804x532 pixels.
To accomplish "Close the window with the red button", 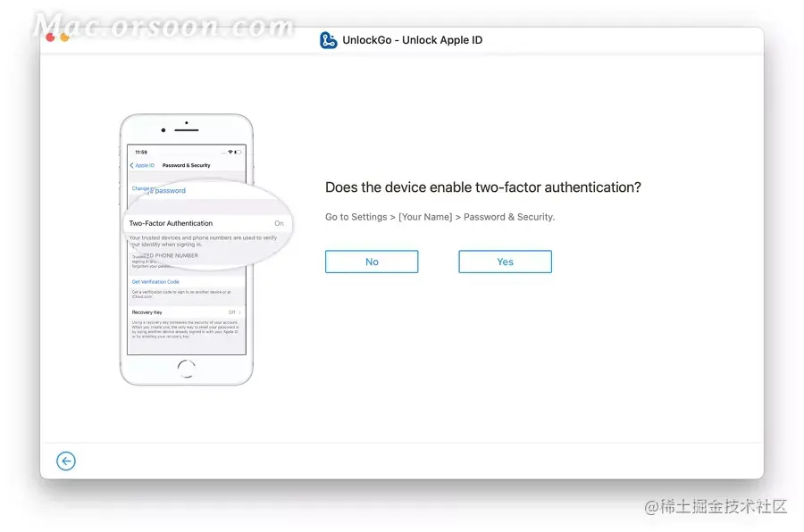I will tap(50, 37).
